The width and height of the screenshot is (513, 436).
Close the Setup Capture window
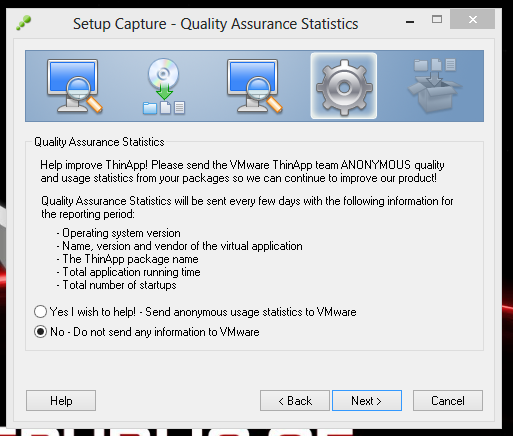472,19
